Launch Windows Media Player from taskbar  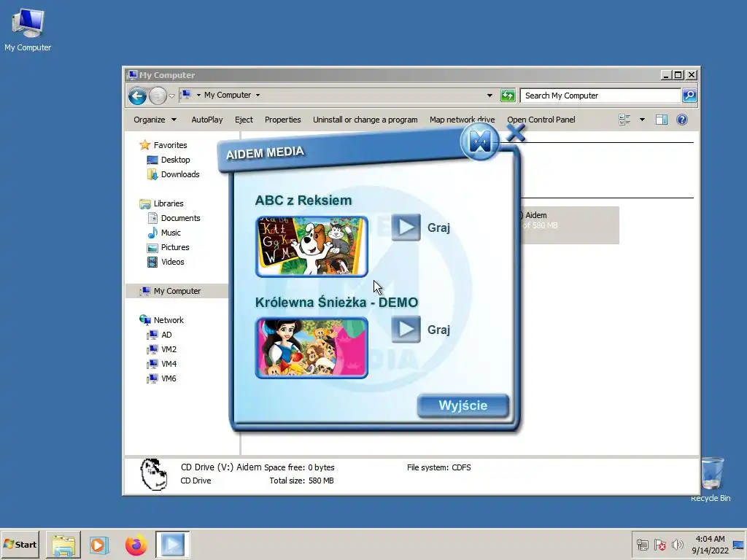click(99, 545)
